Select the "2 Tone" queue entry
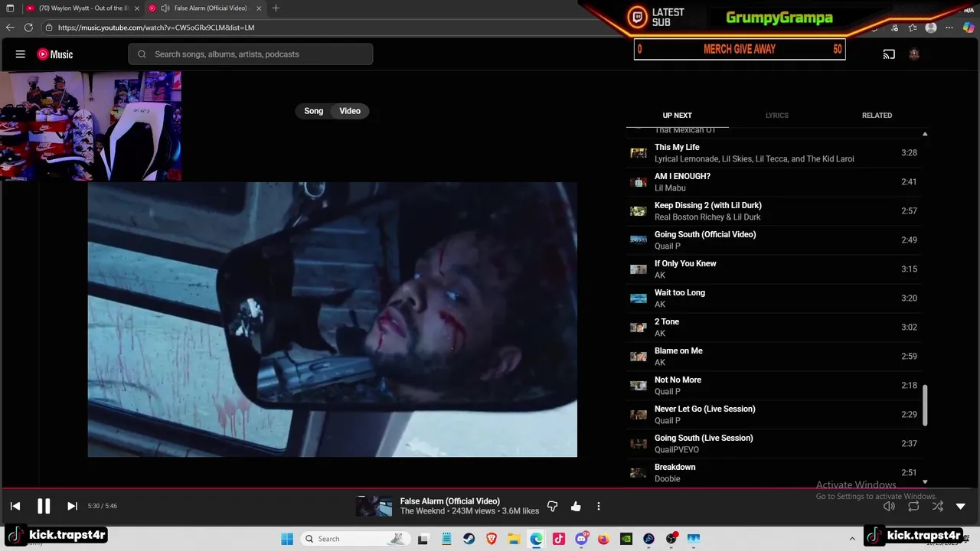 pyautogui.click(x=773, y=328)
